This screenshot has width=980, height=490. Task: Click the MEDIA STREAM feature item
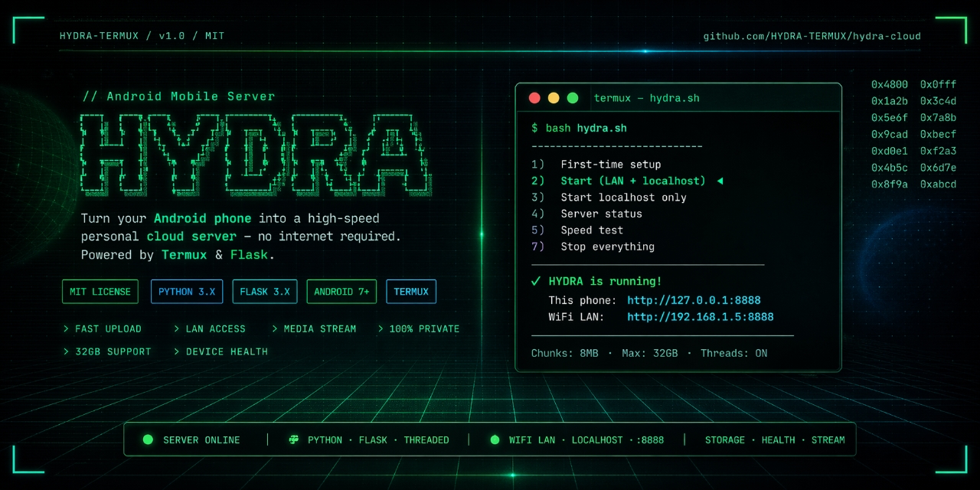click(314, 328)
